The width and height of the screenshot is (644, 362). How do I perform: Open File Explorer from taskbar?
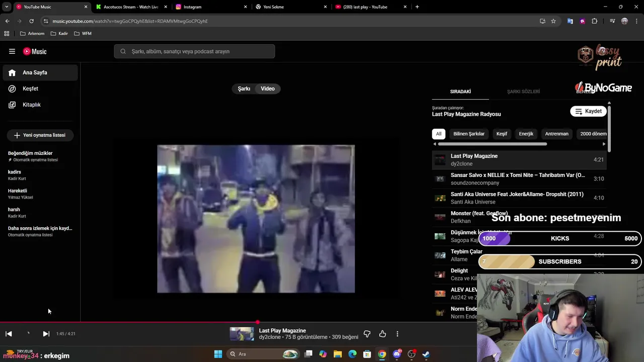[338, 354]
